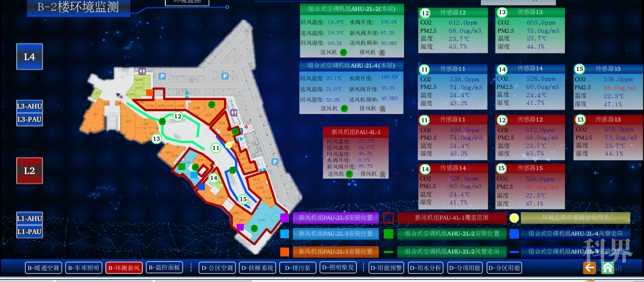644x282 pixels.
Task: Open the L1-AHU view
Action: [x=29, y=218]
